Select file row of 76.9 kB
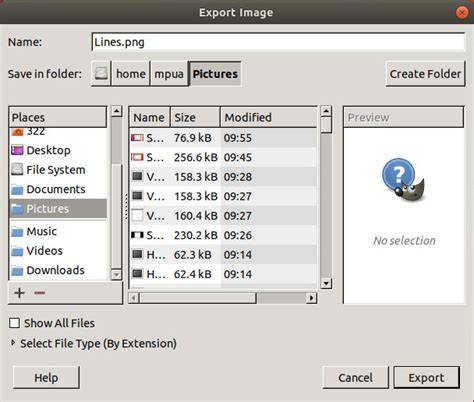 pyautogui.click(x=223, y=138)
